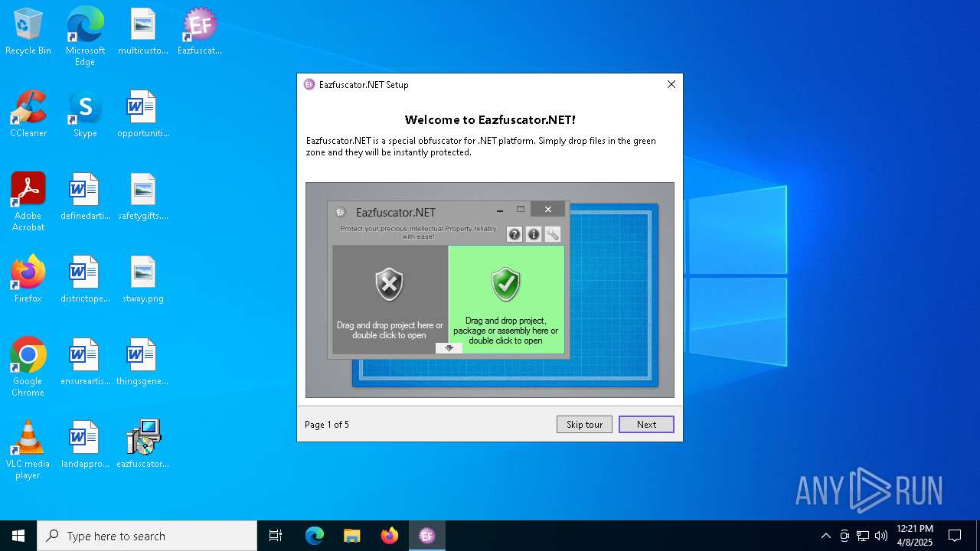Image resolution: width=980 pixels, height=551 pixels.
Task: Click the Windows Start button
Action: coord(18,536)
